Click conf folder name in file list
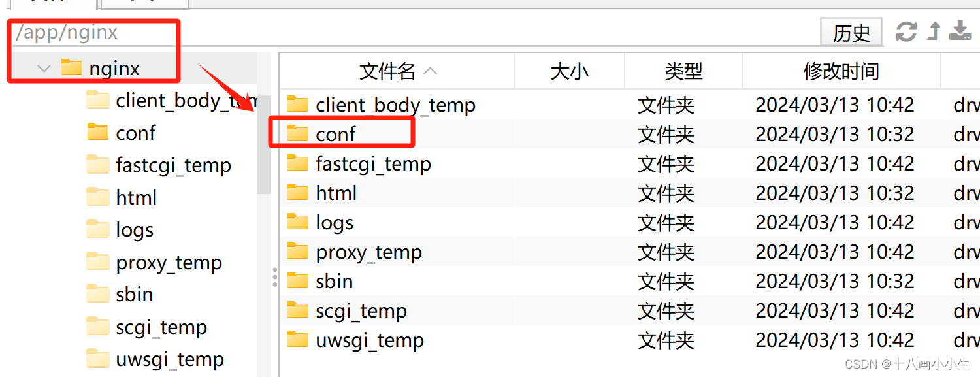This screenshot has width=980, height=377. (x=336, y=134)
